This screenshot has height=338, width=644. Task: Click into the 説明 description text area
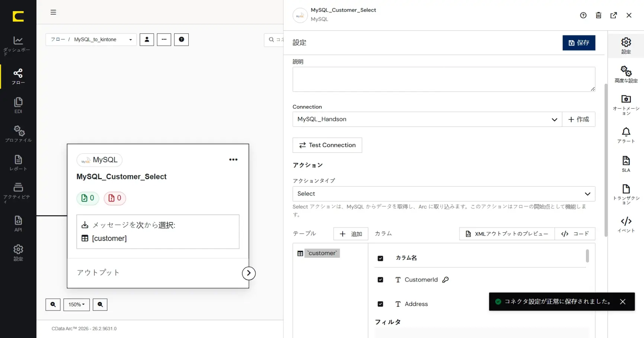pos(444,79)
